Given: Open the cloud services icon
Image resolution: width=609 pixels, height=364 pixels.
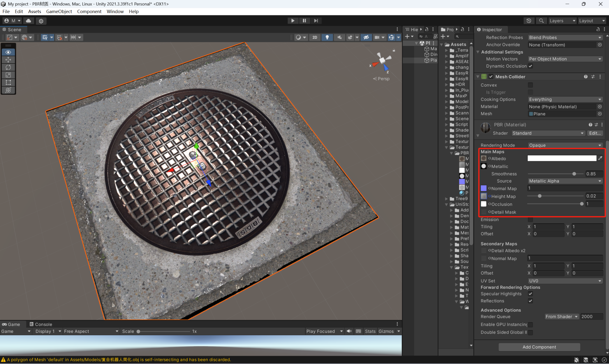Looking at the screenshot, I should [29, 21].
